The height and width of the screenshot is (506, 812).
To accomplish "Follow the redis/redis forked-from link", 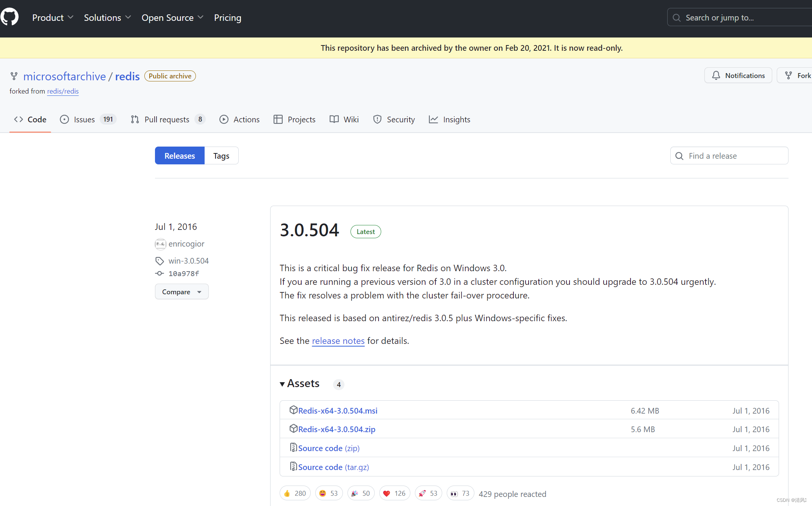I will click(x=63, y=91).
